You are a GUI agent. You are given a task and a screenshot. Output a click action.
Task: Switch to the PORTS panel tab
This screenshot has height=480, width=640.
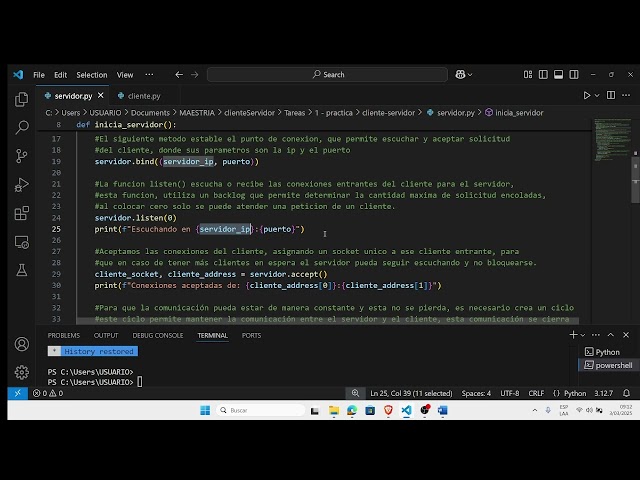coord(251,335)
